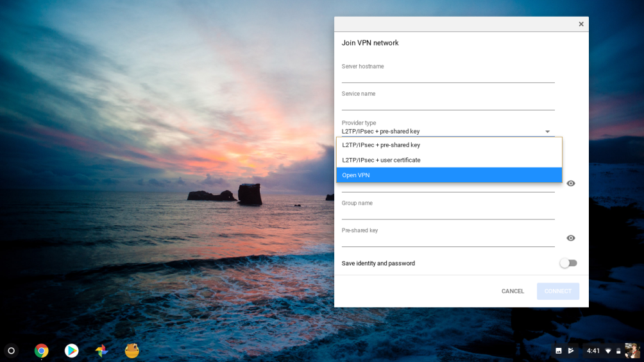Open the orange creature app icon
Viewport: 644px width, 362px height.
[x=131, y=350]
